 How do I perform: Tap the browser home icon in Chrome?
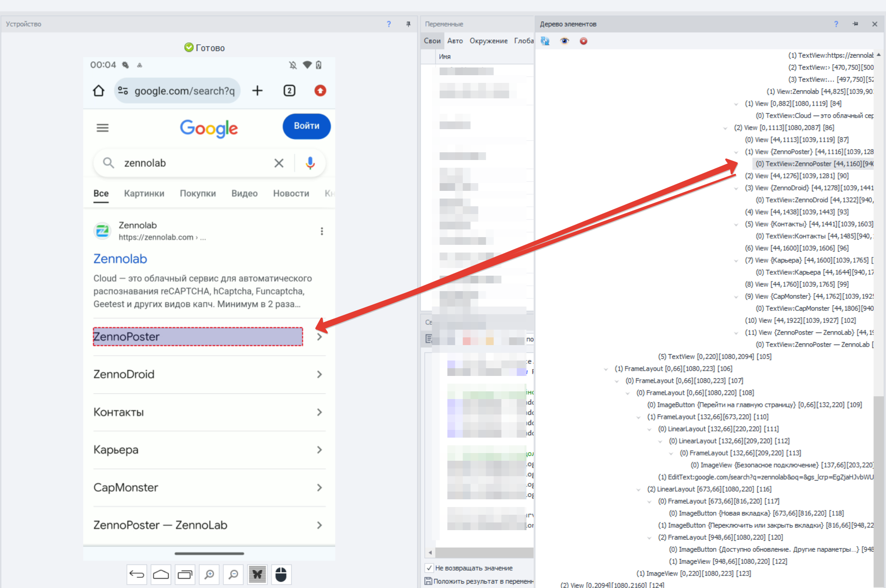pyautogui.click(x=98, y=91)
